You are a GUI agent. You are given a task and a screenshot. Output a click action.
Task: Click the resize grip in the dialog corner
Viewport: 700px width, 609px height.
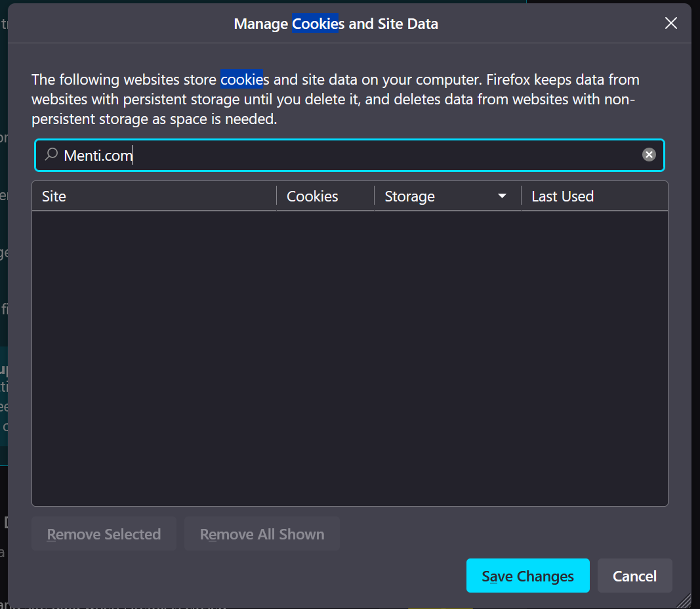coord(684,600)
